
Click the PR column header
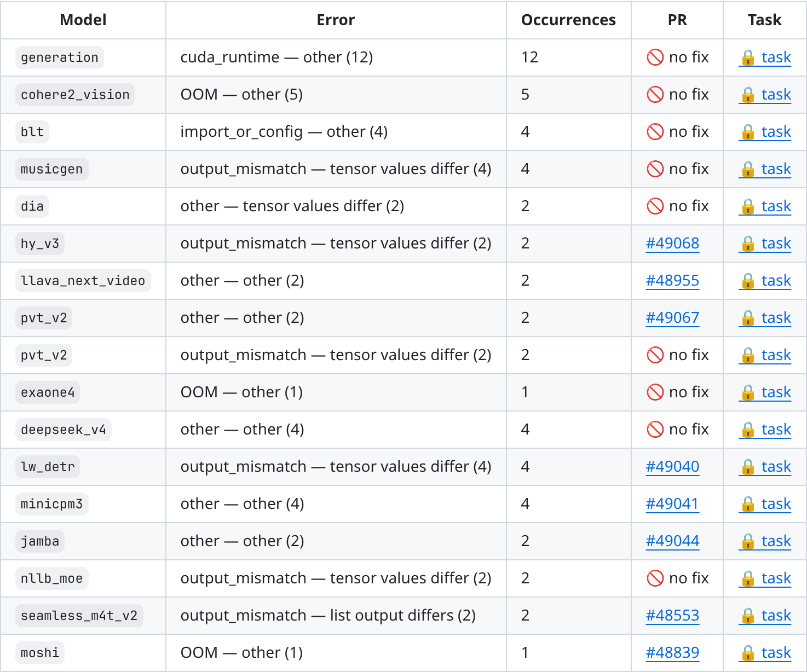pyautogui.click(x=677, y=20)
